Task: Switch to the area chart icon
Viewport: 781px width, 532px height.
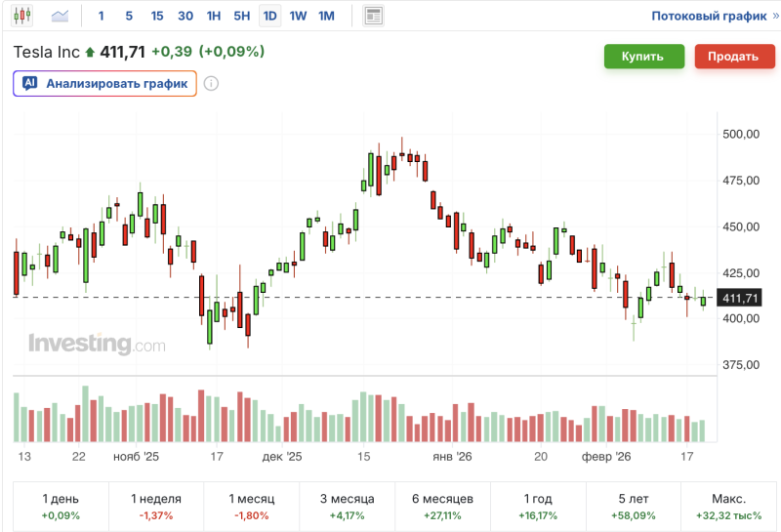Action: click(x=61, y=16)
